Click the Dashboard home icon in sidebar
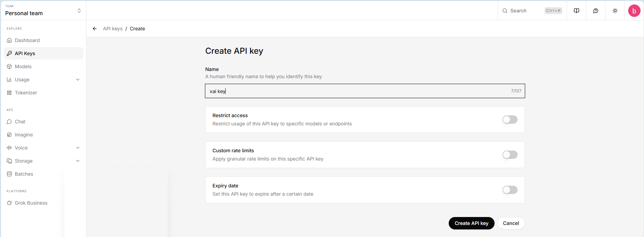This screenshot has height=237, width=644. tap(9, 40)
